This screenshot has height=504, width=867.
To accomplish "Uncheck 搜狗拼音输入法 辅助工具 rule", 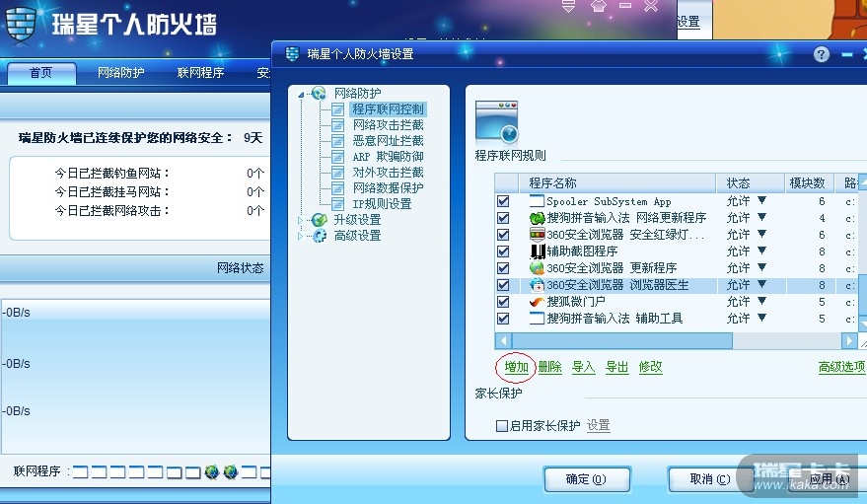I will point(503,319).
